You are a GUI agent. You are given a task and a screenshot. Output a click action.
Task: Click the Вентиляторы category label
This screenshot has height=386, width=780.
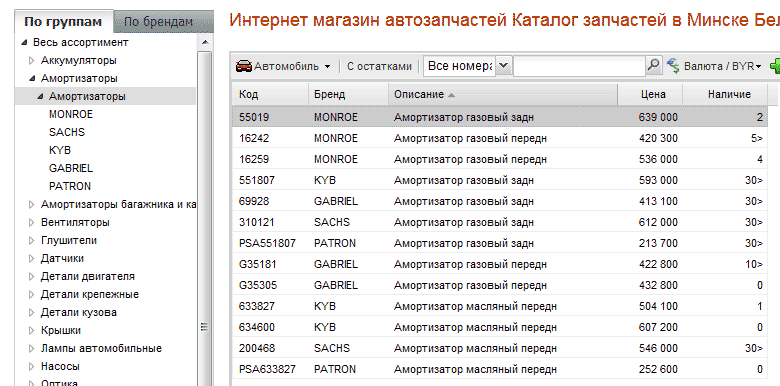click(75, 222)
